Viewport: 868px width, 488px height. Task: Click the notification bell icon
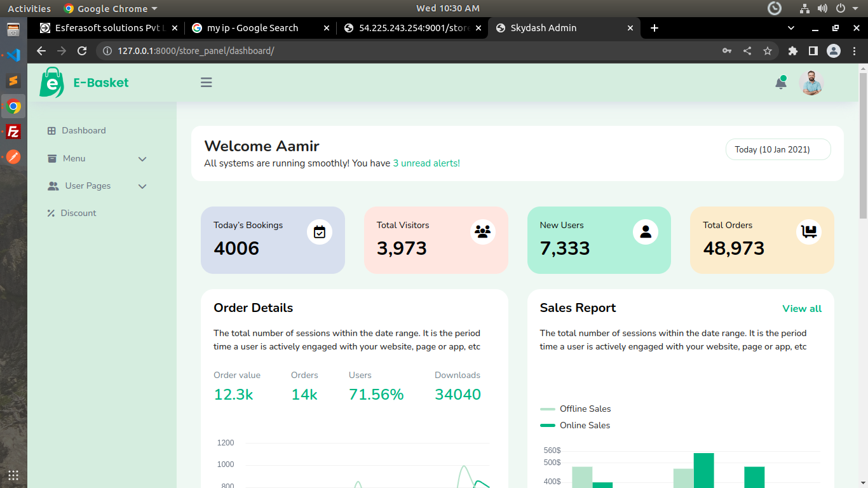click(x=781, y=83)
